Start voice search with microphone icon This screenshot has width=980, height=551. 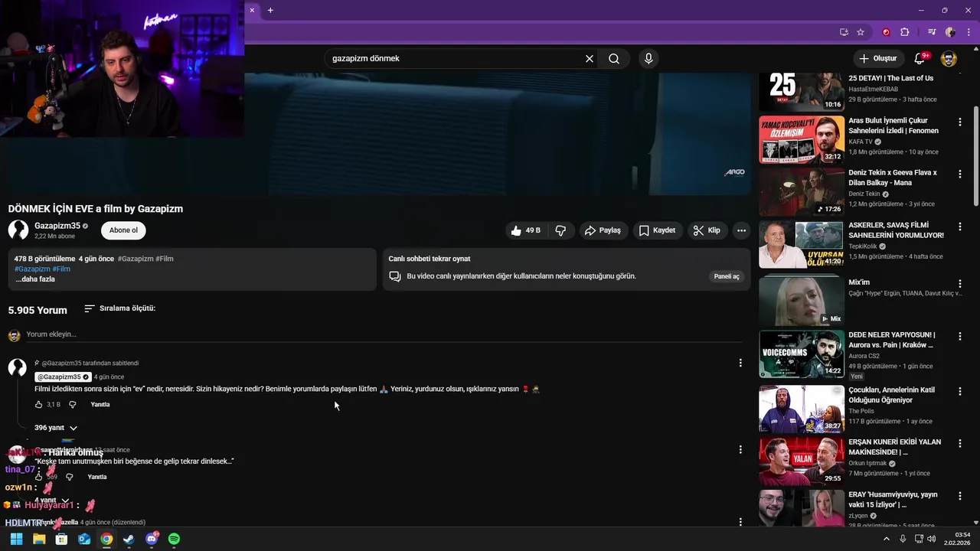[648, 59]
